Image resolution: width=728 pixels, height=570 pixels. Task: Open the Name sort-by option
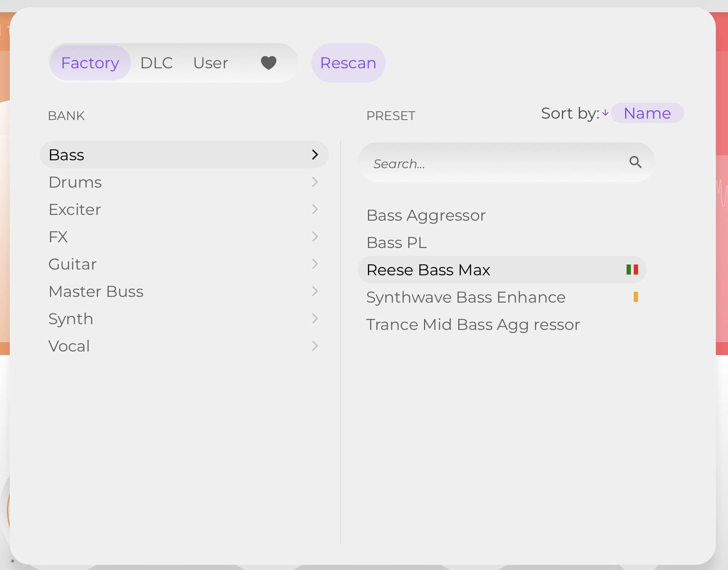coord(647,113)
